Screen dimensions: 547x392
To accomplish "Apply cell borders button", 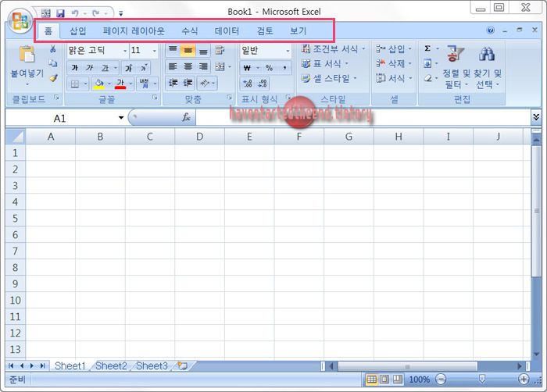I will tap(75, 84).
